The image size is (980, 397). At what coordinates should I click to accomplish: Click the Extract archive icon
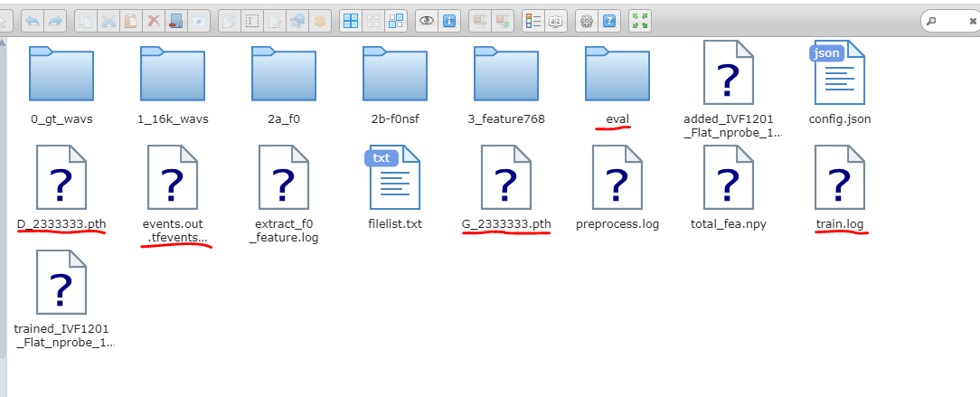[480, 22]
